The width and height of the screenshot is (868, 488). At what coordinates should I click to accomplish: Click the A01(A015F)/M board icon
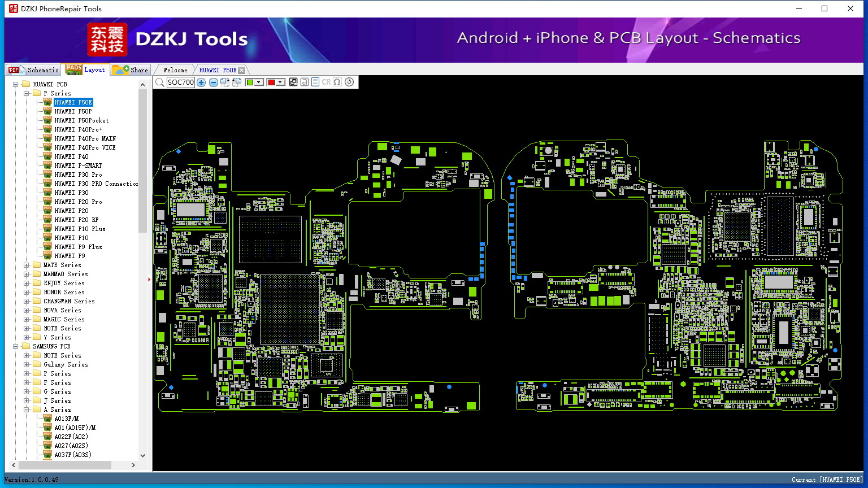coord(47,428)
